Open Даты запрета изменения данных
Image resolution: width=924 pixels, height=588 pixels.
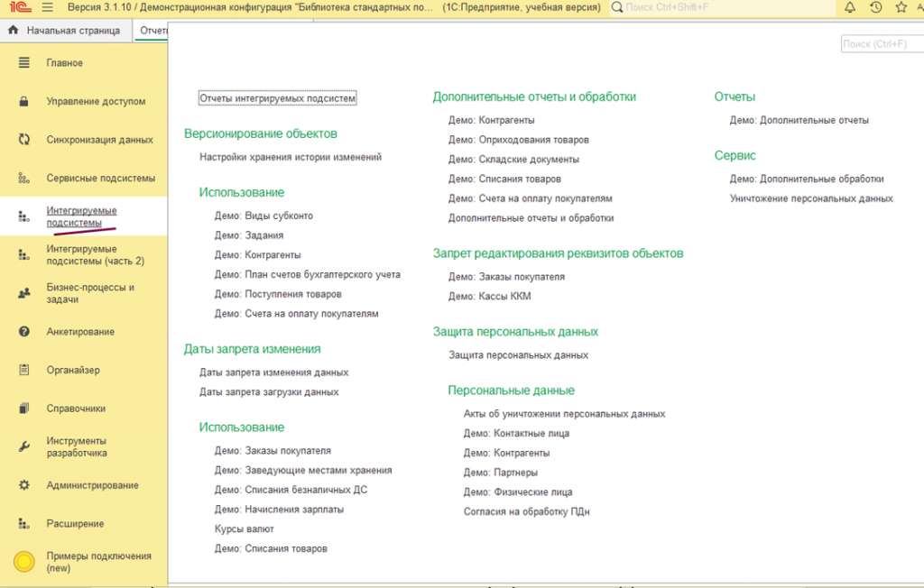click(x=273, y=372)
